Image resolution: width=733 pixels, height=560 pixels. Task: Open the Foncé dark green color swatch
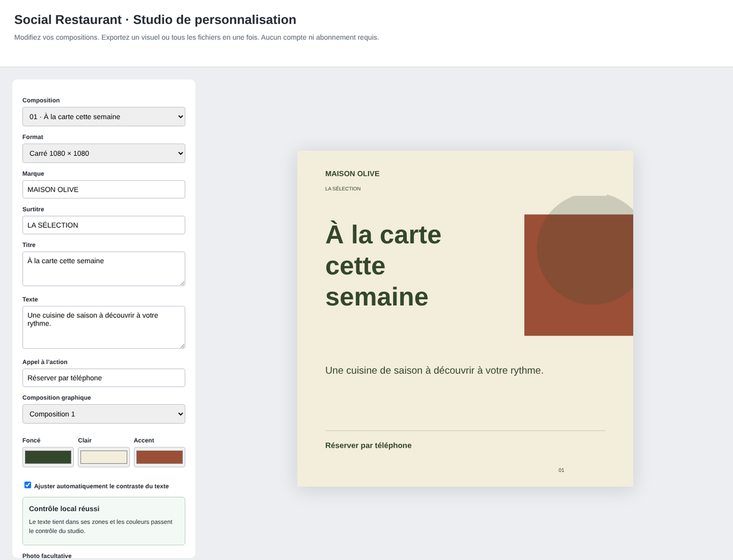48,457
